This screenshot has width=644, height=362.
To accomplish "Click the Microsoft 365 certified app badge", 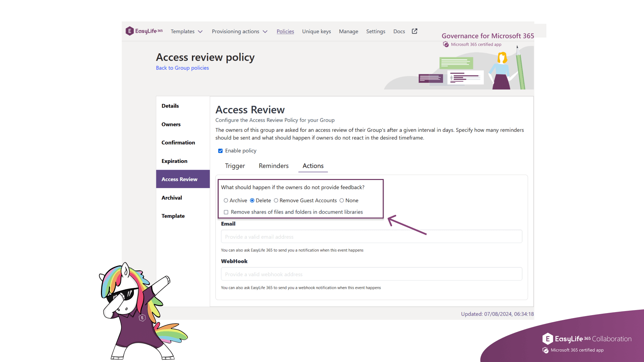I will 471,44.
